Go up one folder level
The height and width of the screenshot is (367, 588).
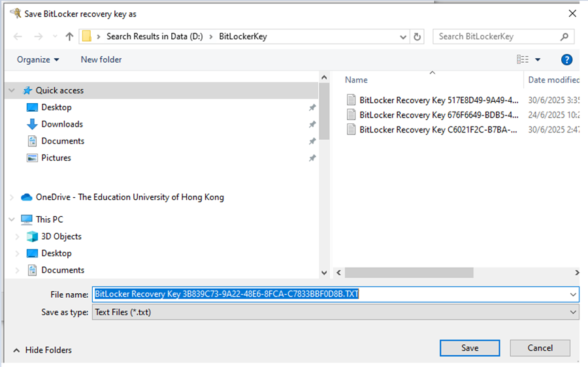(x=69, y=37)
